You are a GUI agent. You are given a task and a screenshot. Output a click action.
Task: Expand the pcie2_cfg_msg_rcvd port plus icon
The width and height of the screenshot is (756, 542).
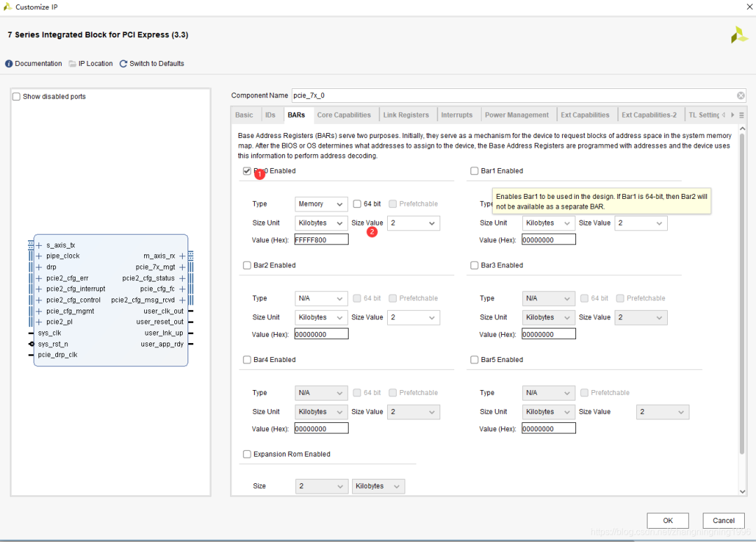point(182,300)
